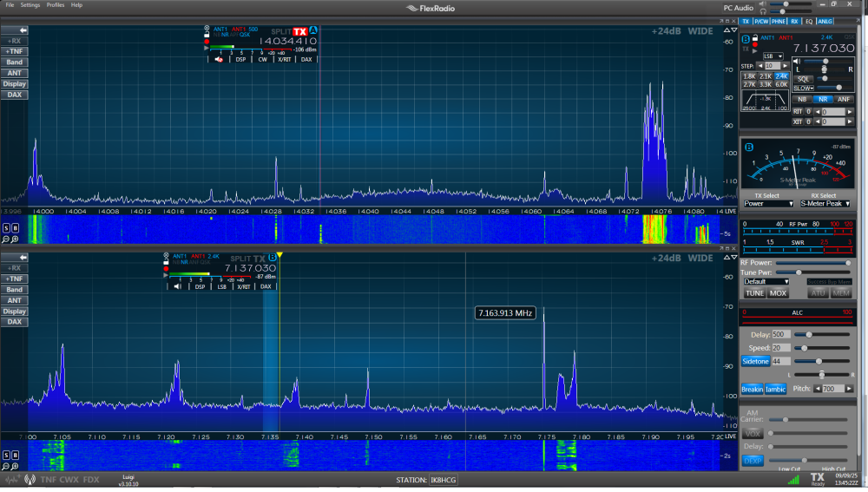This screenshot has height=492, width=868.
Task: Toggle the ANF auto notch button
Action: [x=843, y=99]
